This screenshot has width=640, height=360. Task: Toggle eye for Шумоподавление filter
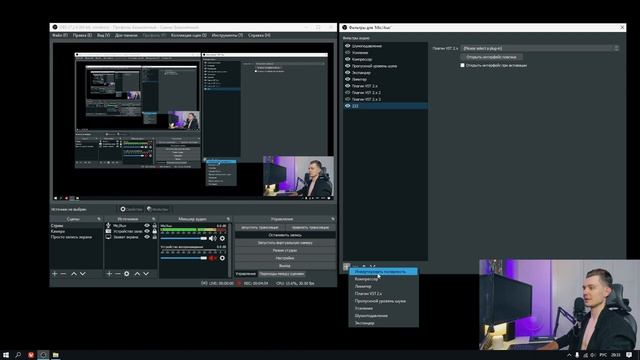pos(348,46)
